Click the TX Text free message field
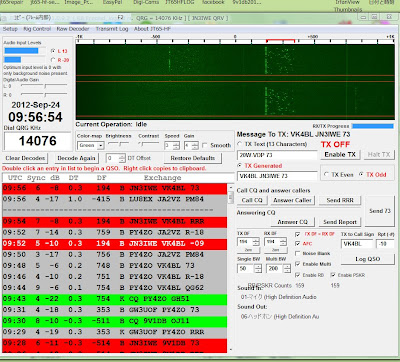 pos(277,155)
